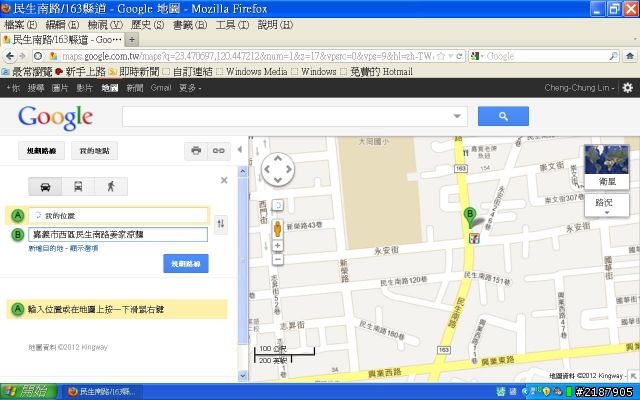The image size is (640, 400).
Task: Click the destination B input field
Action: (118, 234)
